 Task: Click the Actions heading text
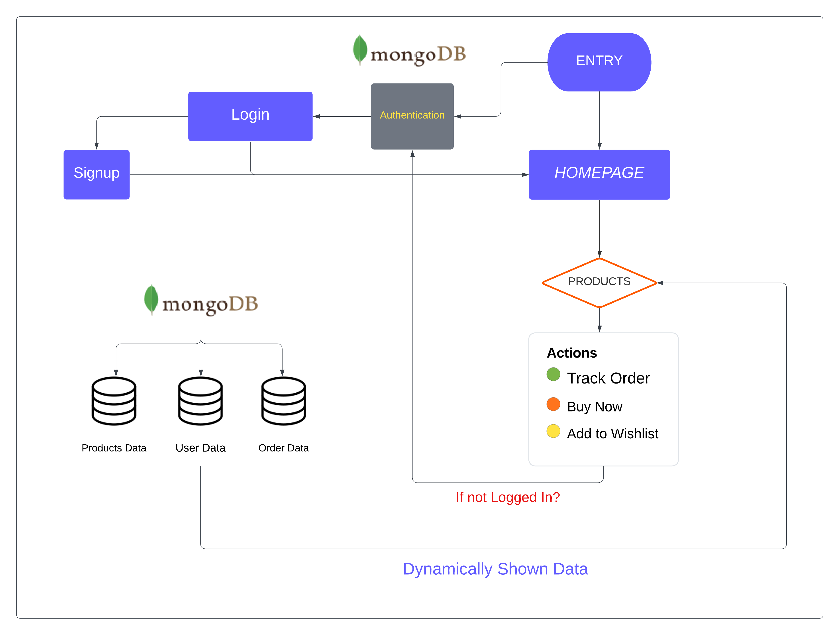(x=572, y=353)
